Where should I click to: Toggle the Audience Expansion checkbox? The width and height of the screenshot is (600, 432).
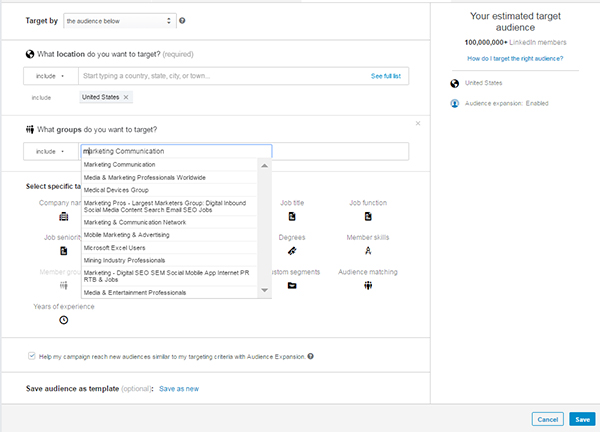coord(31,356)
